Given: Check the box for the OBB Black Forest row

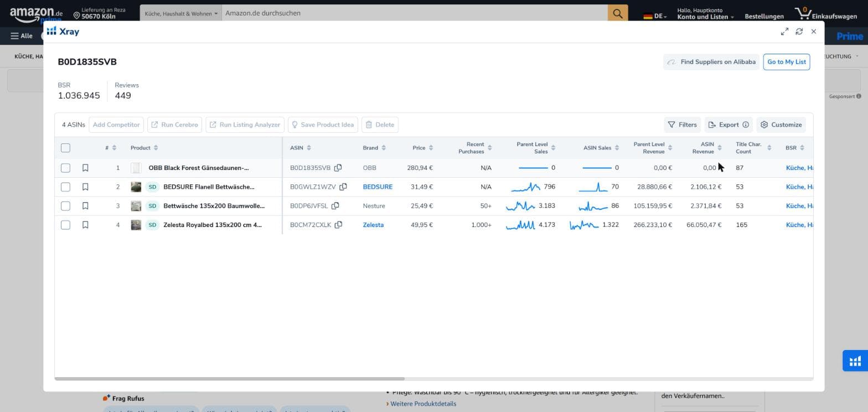Looking at the screenshot, I should (65, 168).
